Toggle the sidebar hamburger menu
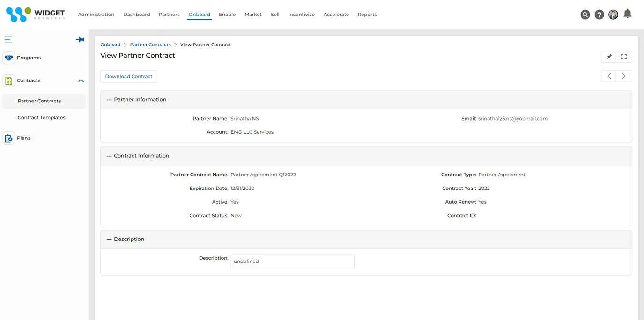The image size is (644, 320). pos(8,39)
